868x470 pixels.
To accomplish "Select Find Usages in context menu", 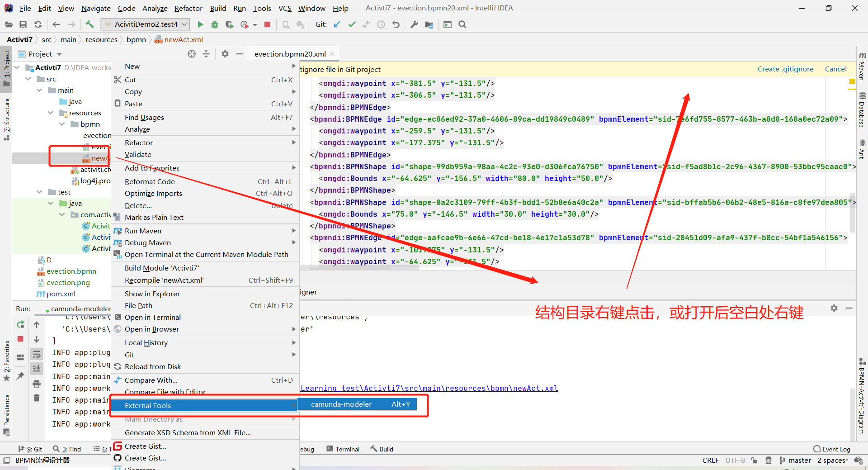I will (206, 117).
